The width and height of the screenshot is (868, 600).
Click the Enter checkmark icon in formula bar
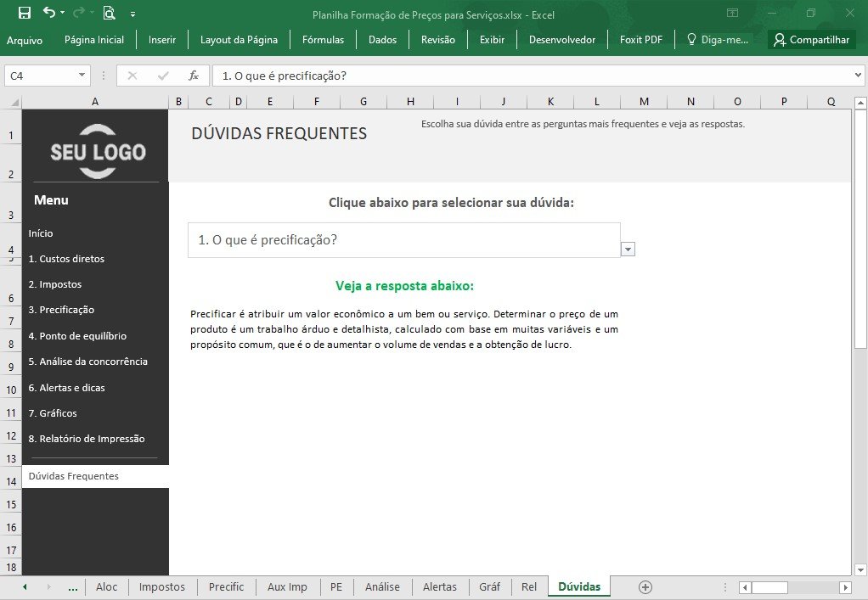click(x=163, y=76)
